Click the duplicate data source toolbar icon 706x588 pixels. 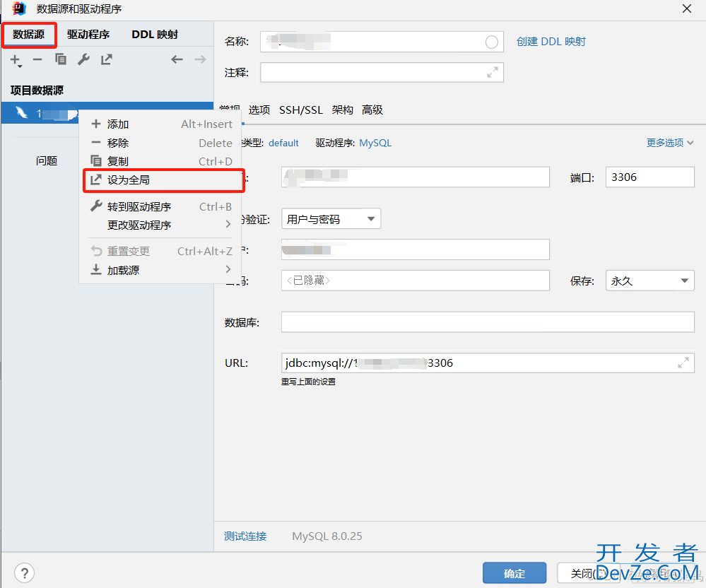tap(61, 60)
